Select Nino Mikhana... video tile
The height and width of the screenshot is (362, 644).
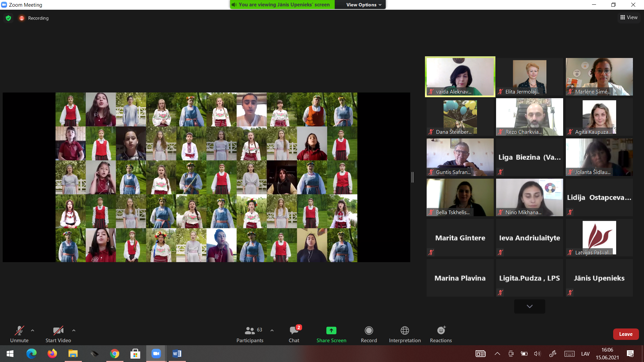(x=530, y=197)
